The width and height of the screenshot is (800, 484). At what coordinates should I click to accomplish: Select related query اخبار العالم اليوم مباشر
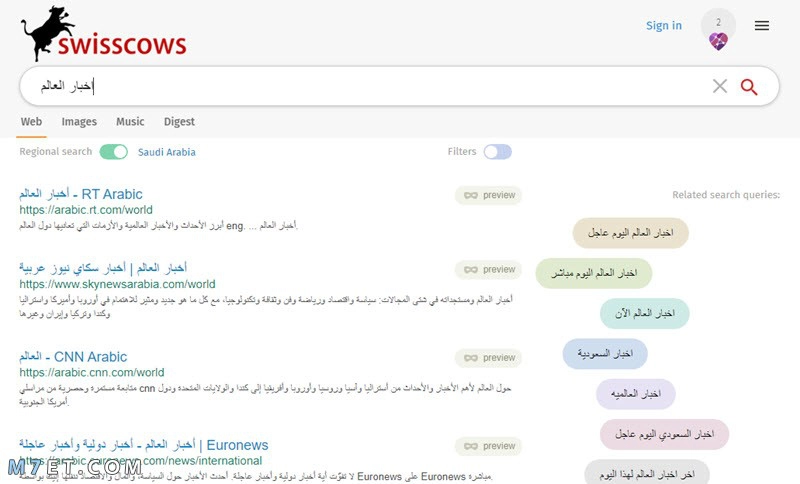[594, 273]
